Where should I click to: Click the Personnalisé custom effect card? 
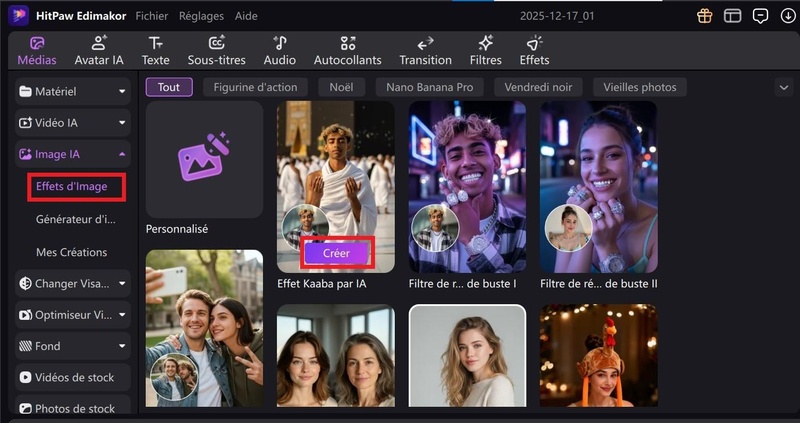(204, 160)
